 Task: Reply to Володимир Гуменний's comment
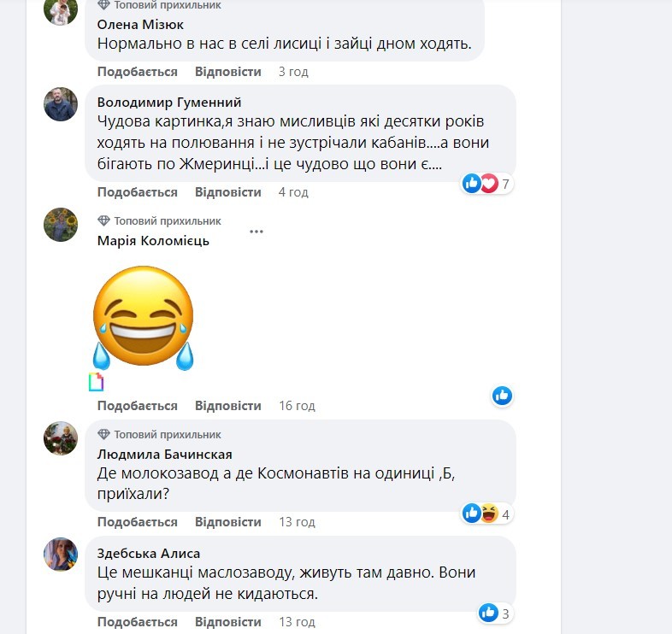point(227,192)
